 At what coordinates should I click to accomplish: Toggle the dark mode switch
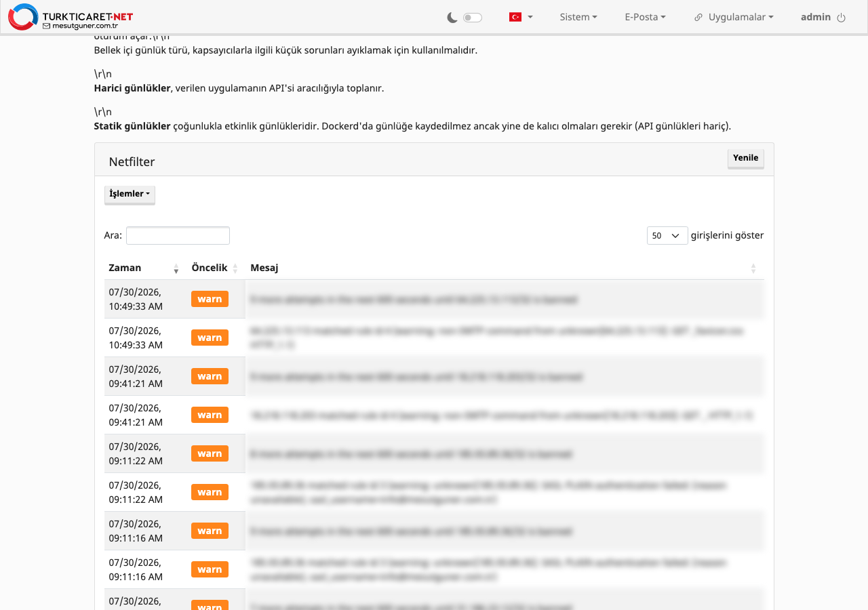coord(473,18)
